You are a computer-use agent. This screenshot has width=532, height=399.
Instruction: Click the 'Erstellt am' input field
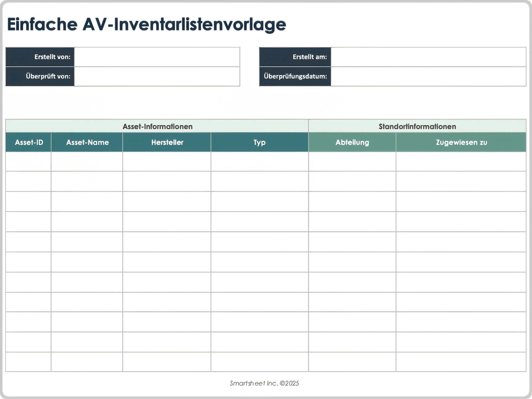point(428,57)
